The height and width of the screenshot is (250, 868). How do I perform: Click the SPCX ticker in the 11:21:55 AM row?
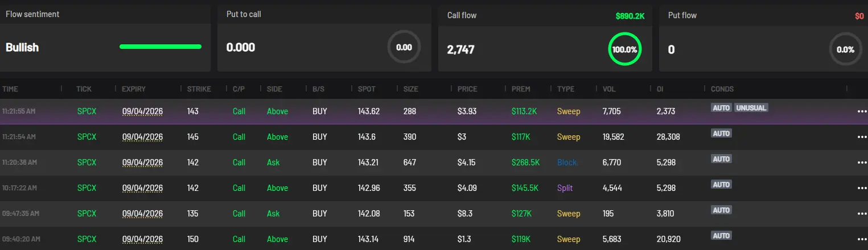point(87,111)
